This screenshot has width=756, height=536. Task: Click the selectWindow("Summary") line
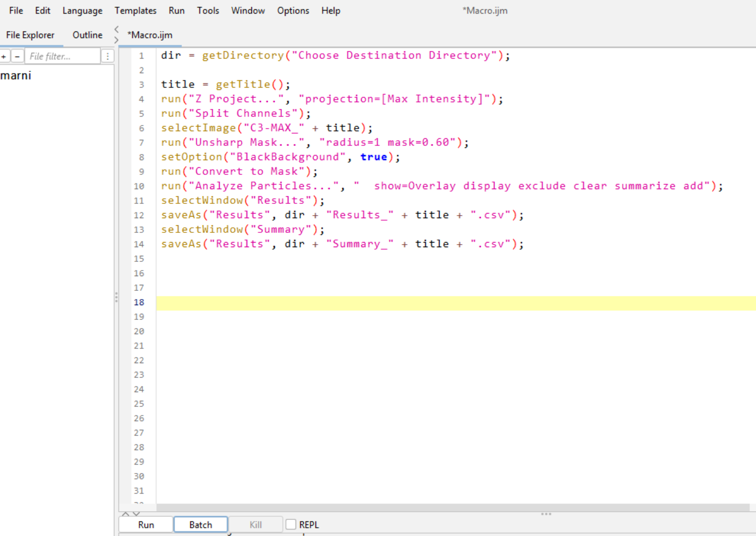tap(243, 229)
